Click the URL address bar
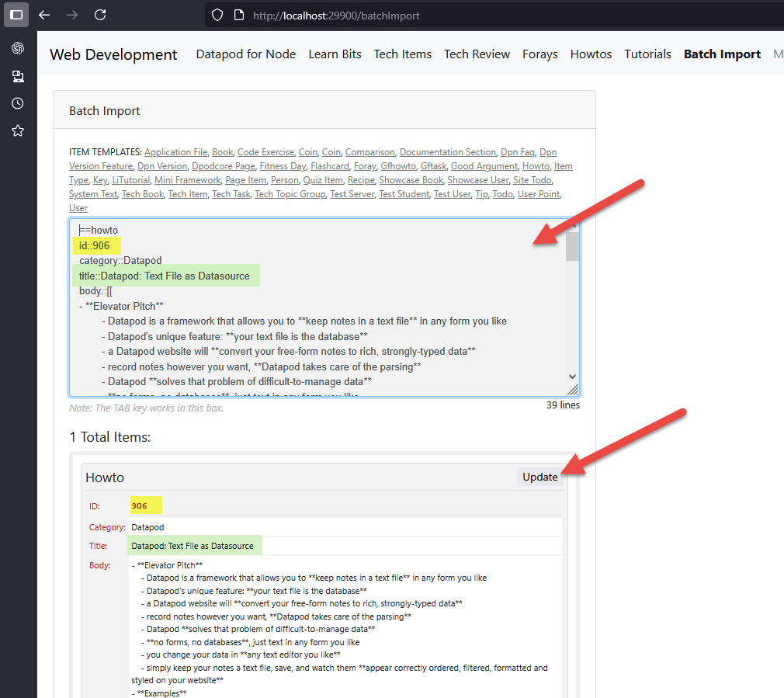 pos(466,15)
